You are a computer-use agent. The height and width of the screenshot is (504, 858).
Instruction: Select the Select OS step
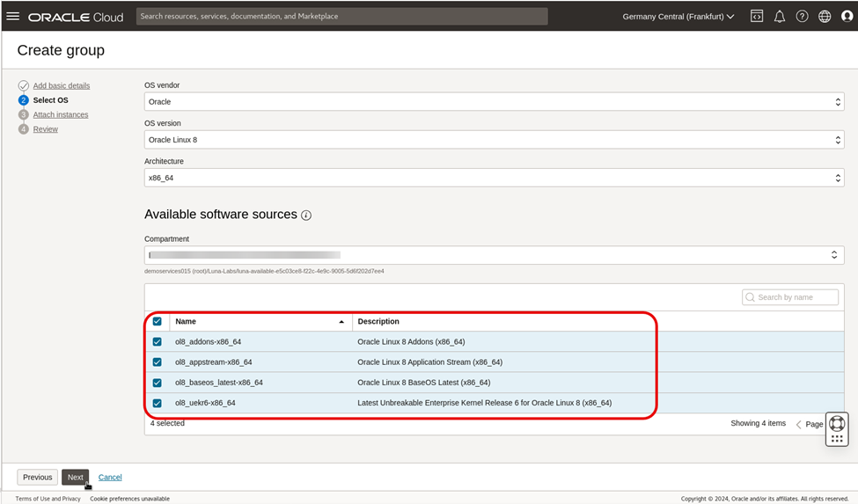(51, 100)
